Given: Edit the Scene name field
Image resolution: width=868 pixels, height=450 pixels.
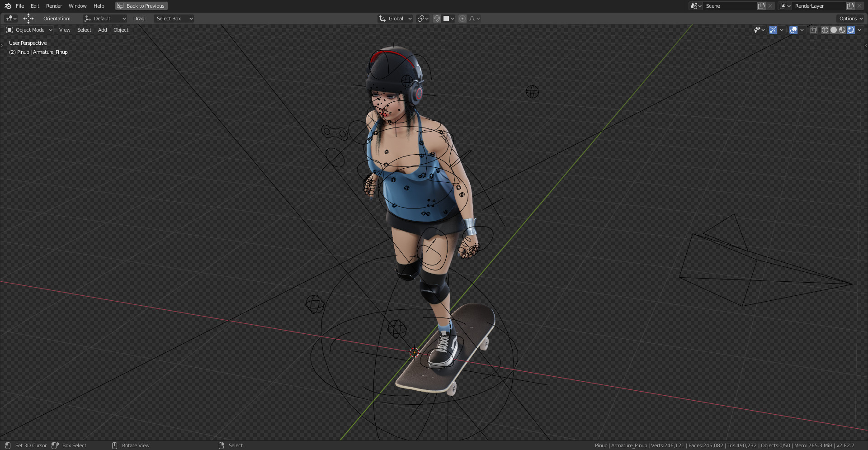Looking at the screenshot, I should [x=730, y=6].
